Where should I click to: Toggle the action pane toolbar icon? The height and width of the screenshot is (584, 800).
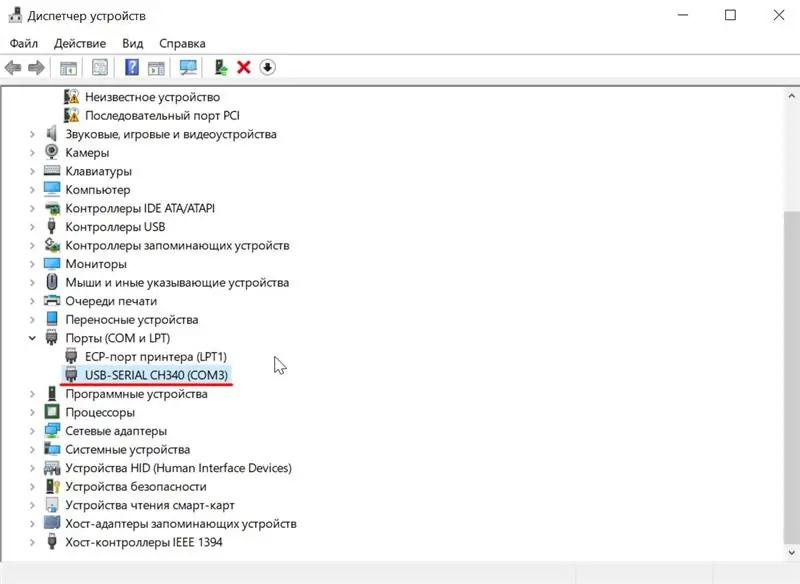coord(156,67)
